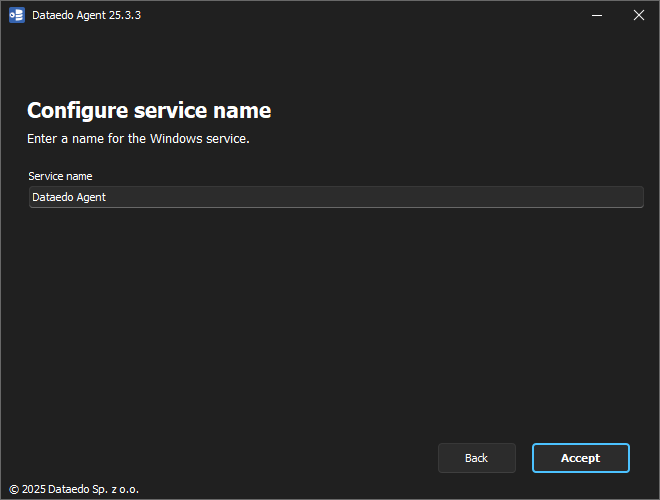Click the 'Enter a name for the Windows service.' text
Viewport: 660px width, 500px height.
click(138, 139)
